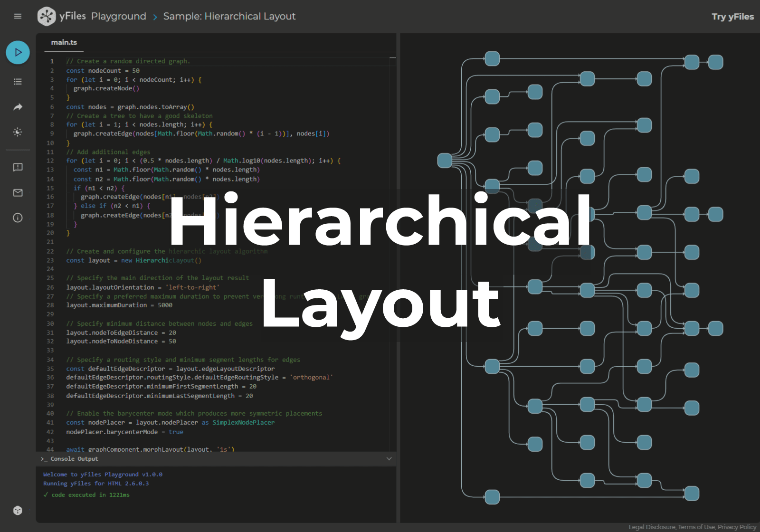The image size is (760, 532).
Task: Select the main.ts editor tab
Action: click(x=64, y=42)
